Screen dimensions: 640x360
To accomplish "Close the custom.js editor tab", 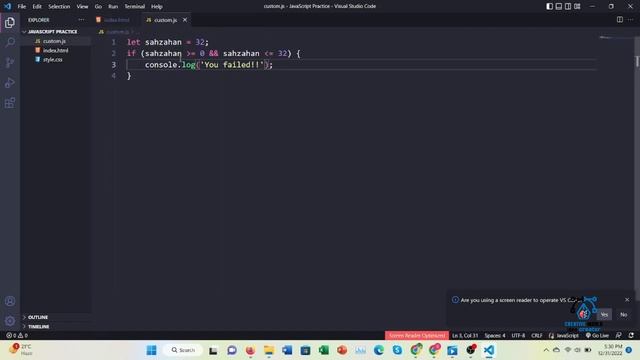I will pyautogui.click(x=185, y=20).
